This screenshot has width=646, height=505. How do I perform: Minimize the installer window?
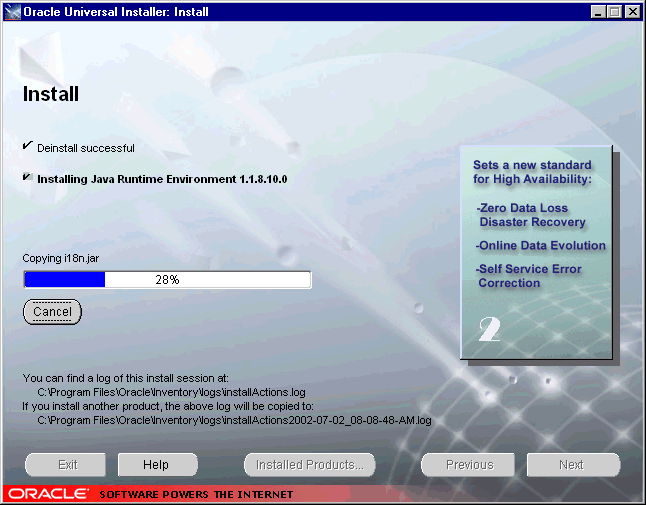pos(598,12)
